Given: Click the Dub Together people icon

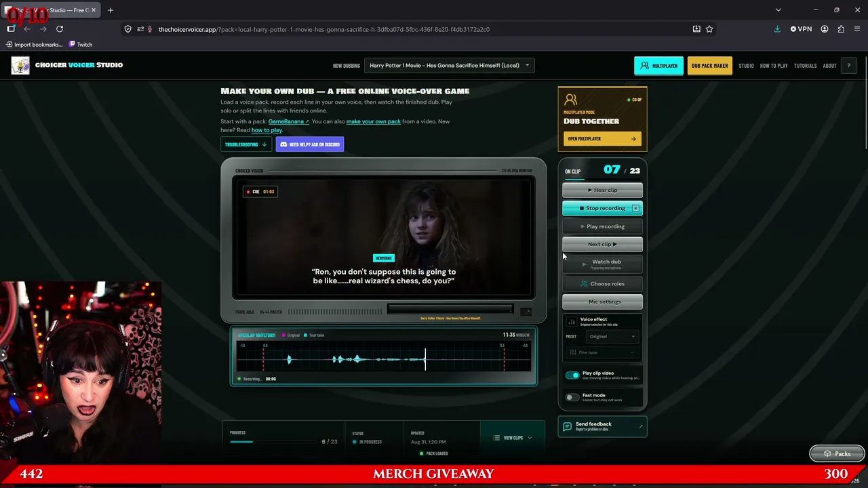Looking at the screenshot, I should 570,100.
